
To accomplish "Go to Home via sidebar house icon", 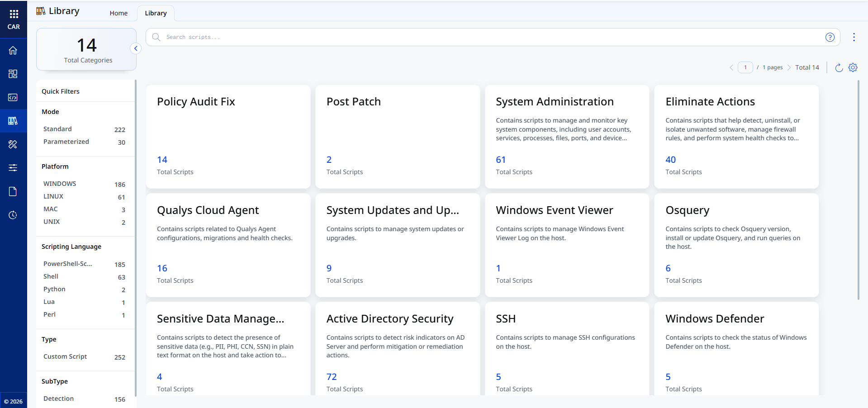I will [x=13, y=50].
